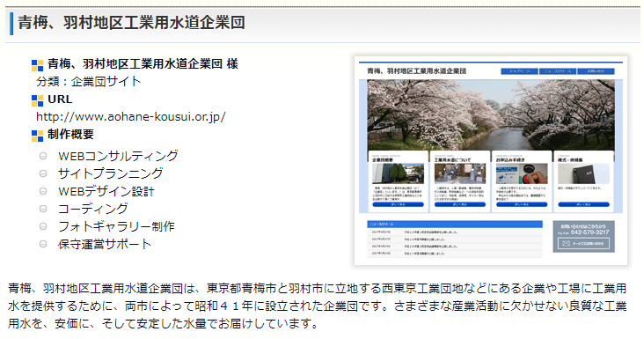Image resolution: width=644 pixels, height=339 pixels.
Task: Click the square icon beside 制作概要 heading
Action: tap(37, 136)
